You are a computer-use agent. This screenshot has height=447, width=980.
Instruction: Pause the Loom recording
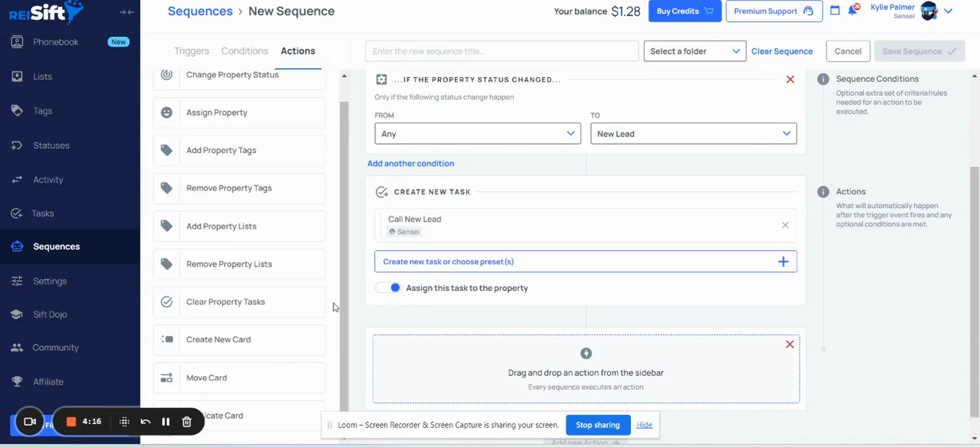[x=165, y=421]
